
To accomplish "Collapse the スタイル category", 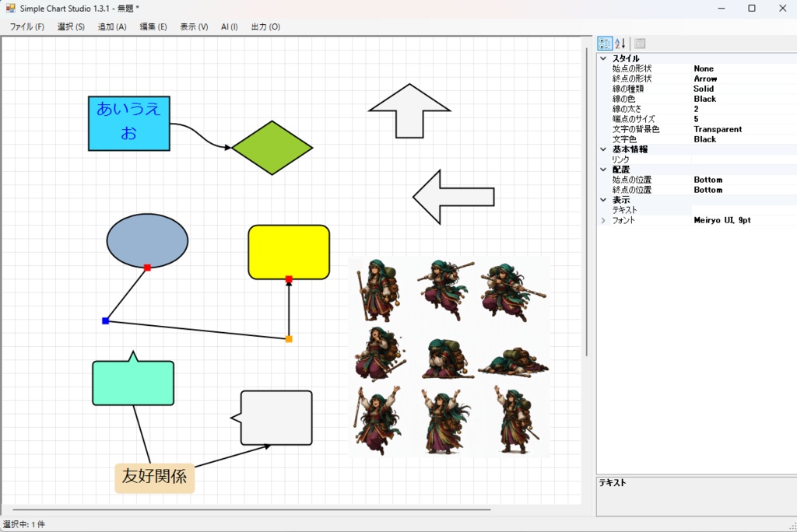I will tap(603, 58).
